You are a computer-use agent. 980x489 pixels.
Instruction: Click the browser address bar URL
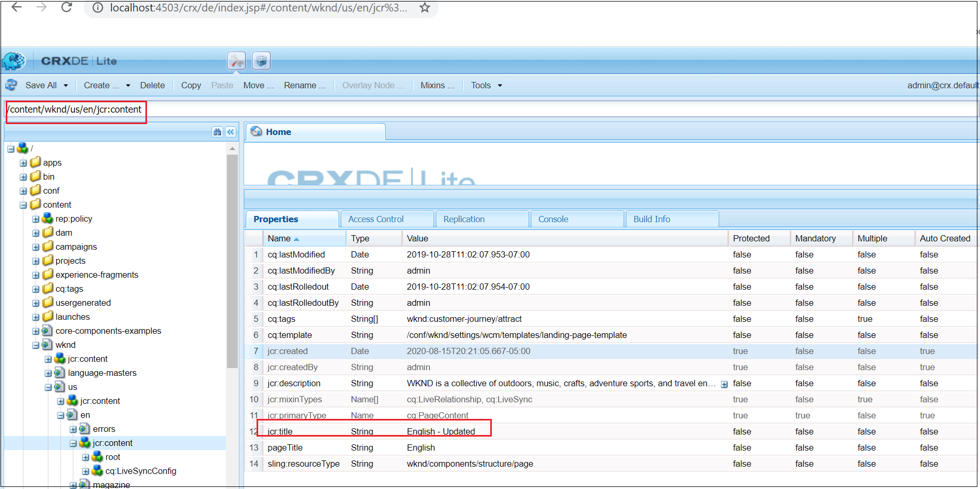[259, 8]
